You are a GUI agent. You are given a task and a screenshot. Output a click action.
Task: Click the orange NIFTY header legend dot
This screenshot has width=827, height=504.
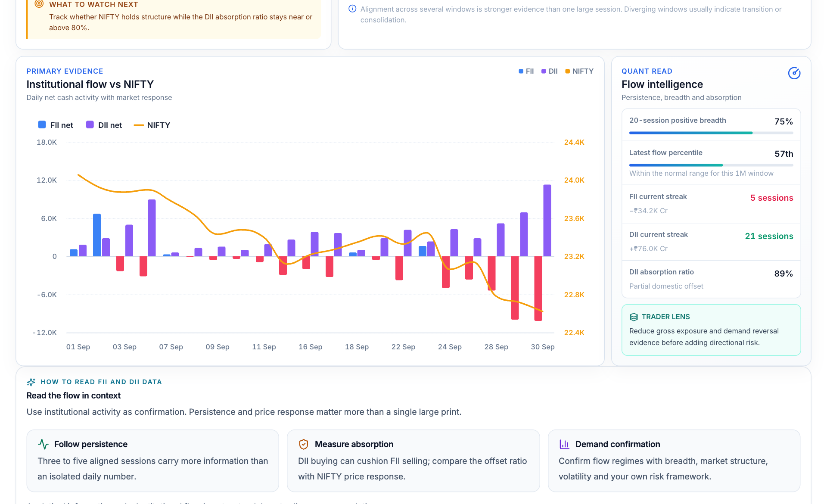coord(568,72)
